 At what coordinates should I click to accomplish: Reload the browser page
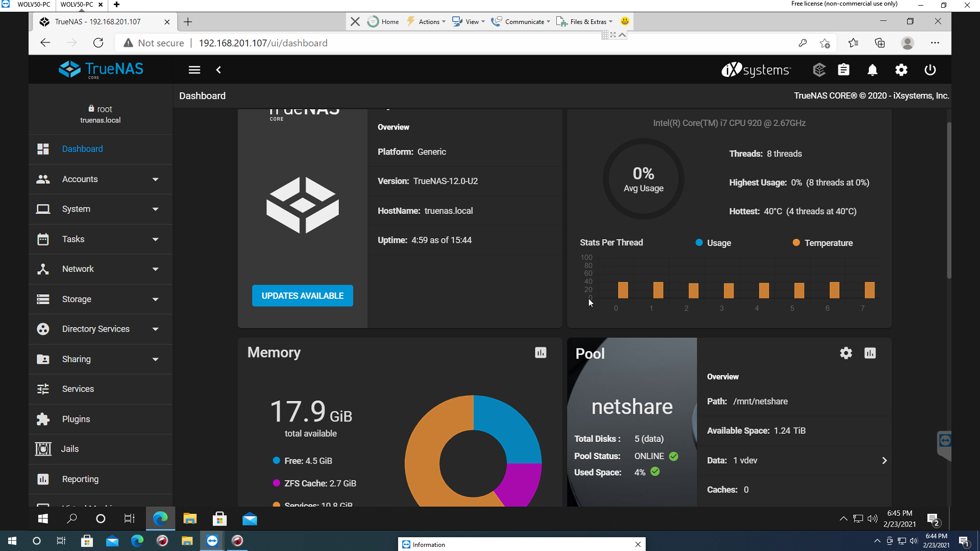[98, 43]
